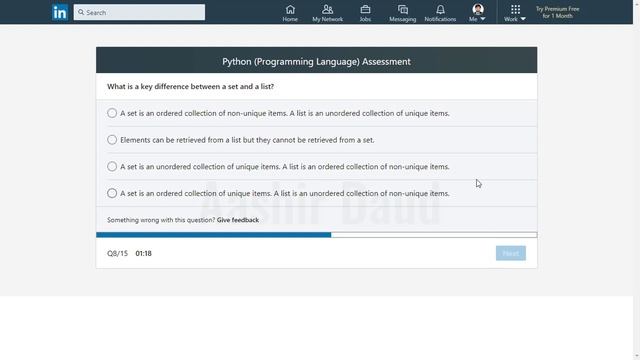Click the Python Assessment title header
Viewport: 640px width, 360px height.
(x=316, y=61)
